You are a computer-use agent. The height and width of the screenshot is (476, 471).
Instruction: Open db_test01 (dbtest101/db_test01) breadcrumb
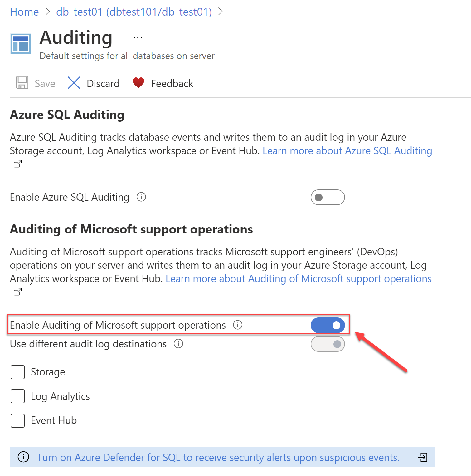pyautogui.click(x=134, y=12)
